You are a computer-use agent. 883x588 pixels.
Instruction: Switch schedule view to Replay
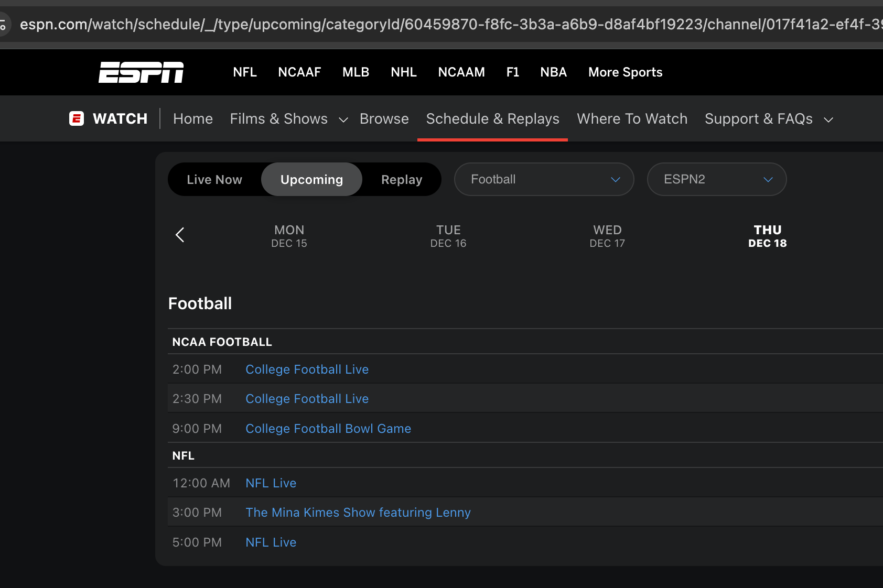tap(401, 180)
